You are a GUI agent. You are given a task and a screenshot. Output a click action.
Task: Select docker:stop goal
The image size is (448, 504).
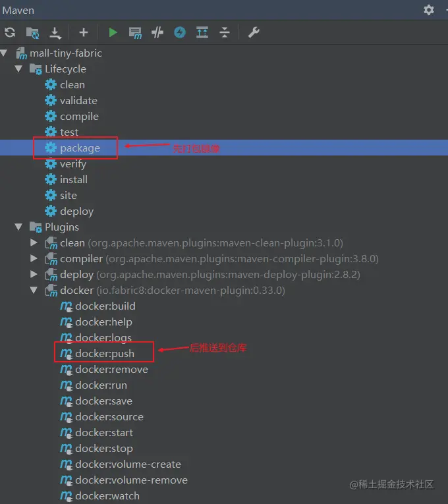[x=104, y=449]
